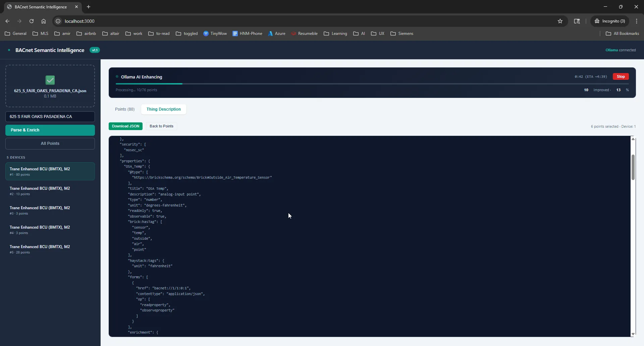Click the "6 points selected · Device: 1" text
This screenshot has height=346, width=644.
coord(613,127)
